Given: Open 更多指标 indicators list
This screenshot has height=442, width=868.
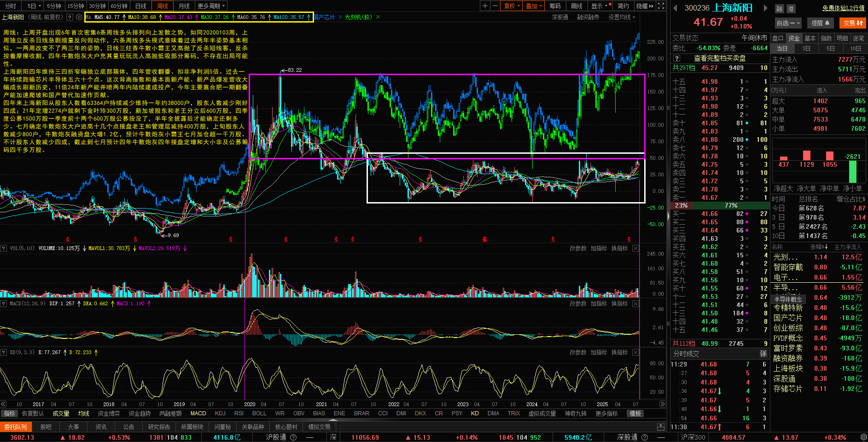Looking at the screenshot, I should [606, 413].
